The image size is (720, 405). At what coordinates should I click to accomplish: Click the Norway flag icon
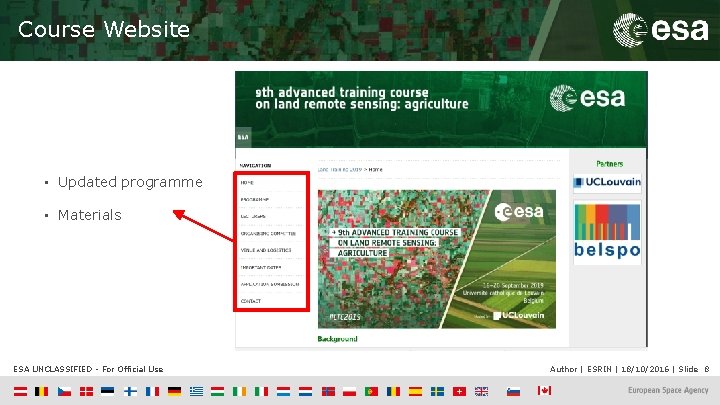[x=328, y=391]
